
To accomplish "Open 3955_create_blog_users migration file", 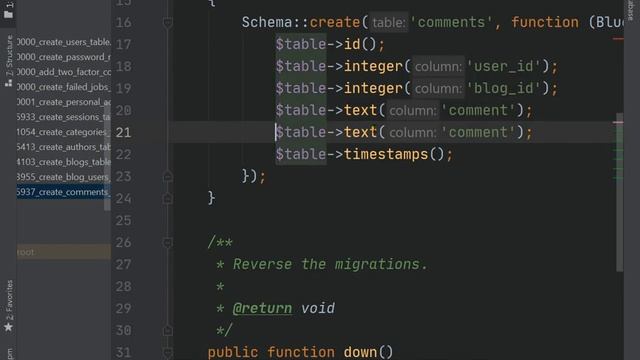I will [x=64, y=177].
